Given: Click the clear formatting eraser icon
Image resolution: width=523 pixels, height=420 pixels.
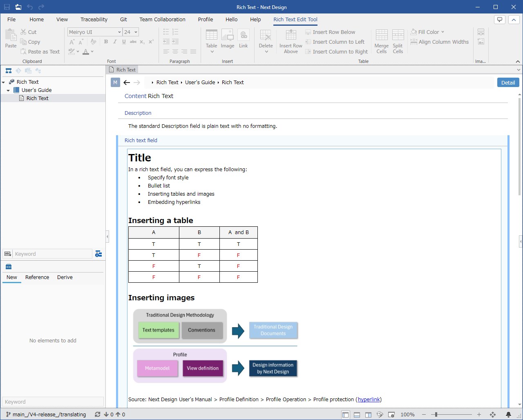Looking at the screenshot, I should pos(94,42).
